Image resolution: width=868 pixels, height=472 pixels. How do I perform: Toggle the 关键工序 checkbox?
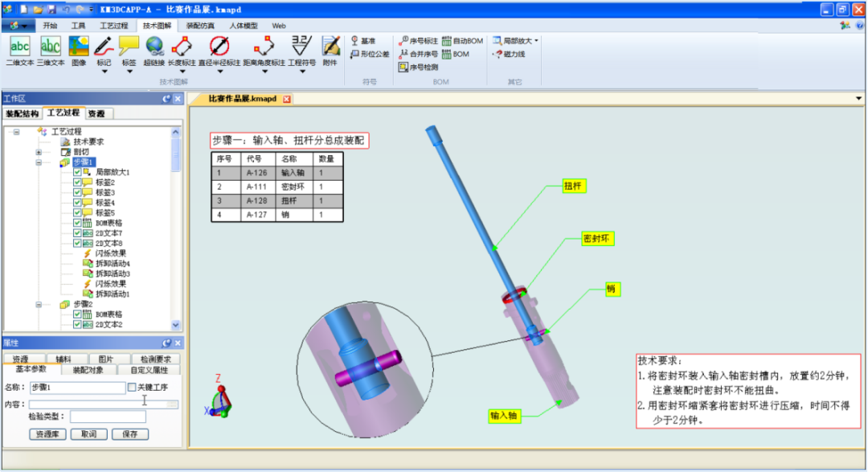coord(132,388)
